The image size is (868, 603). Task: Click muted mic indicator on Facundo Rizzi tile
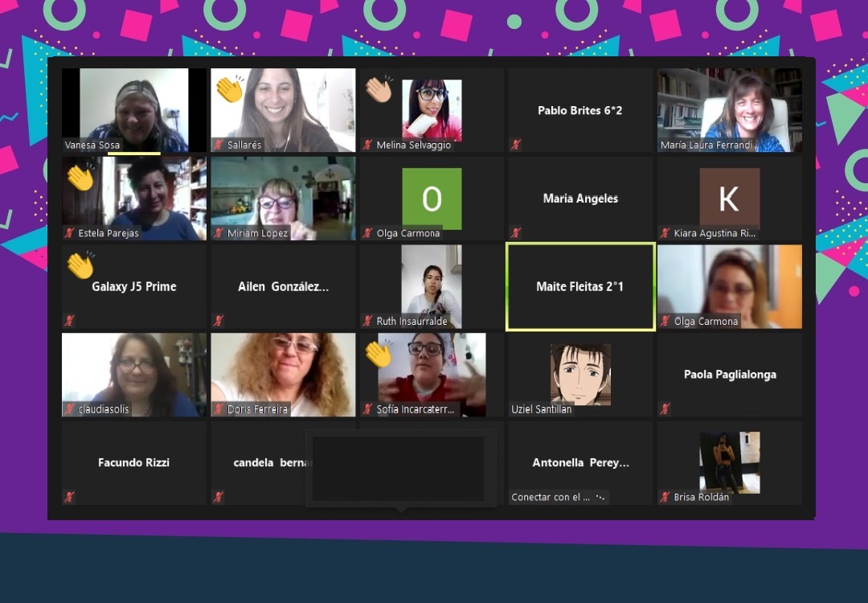pos(70,497)
